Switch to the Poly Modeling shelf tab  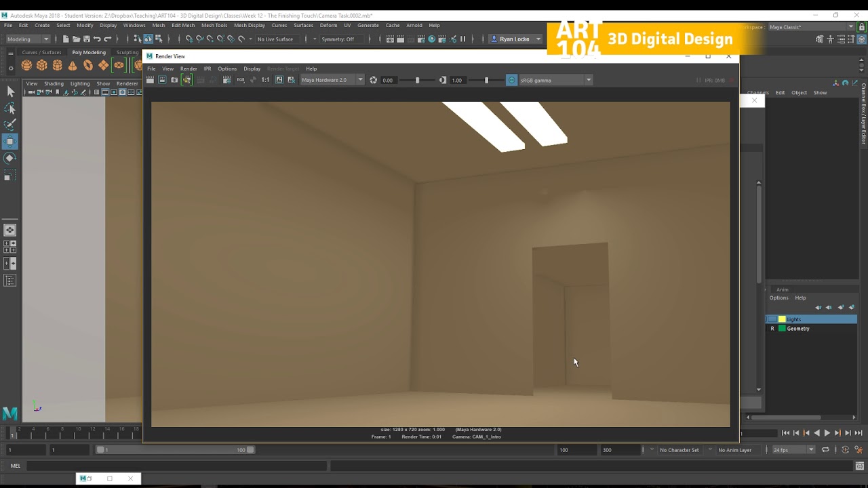[89, 52]
